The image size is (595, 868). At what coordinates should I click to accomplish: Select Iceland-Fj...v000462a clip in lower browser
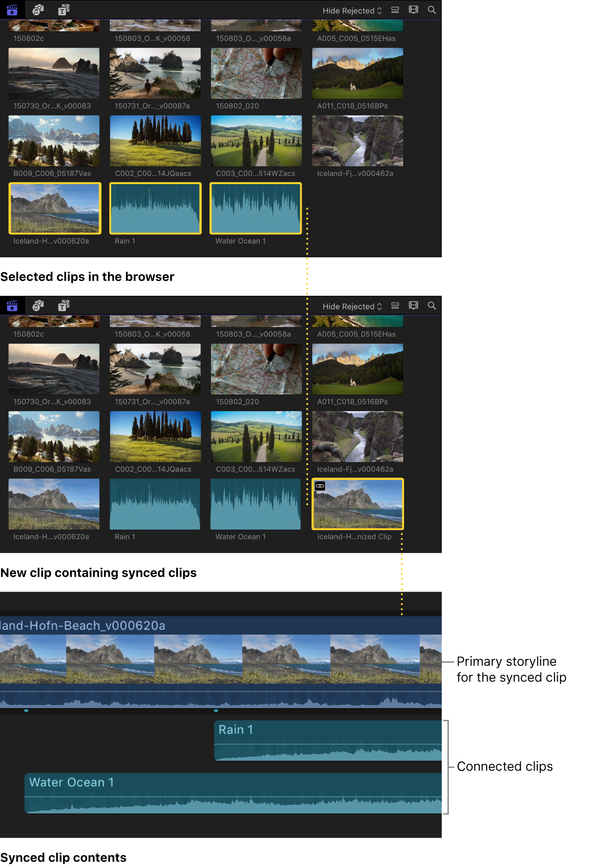[x=357, y=437]
